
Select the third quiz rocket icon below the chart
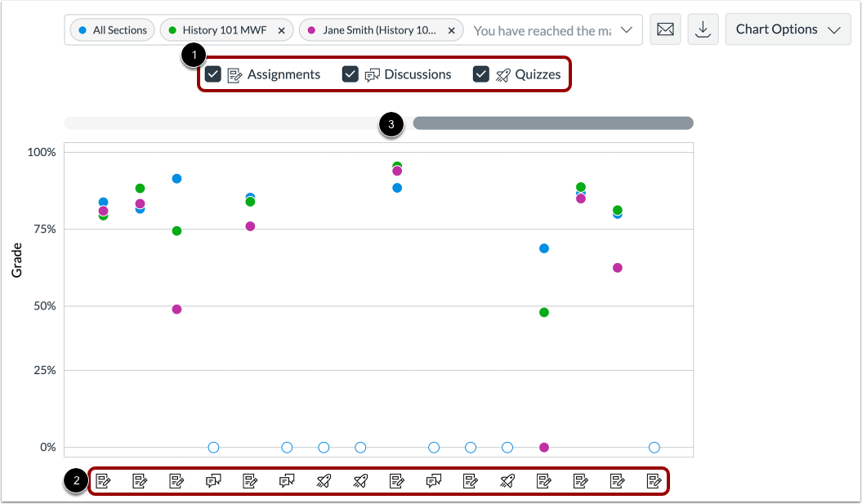coord(507,480)
